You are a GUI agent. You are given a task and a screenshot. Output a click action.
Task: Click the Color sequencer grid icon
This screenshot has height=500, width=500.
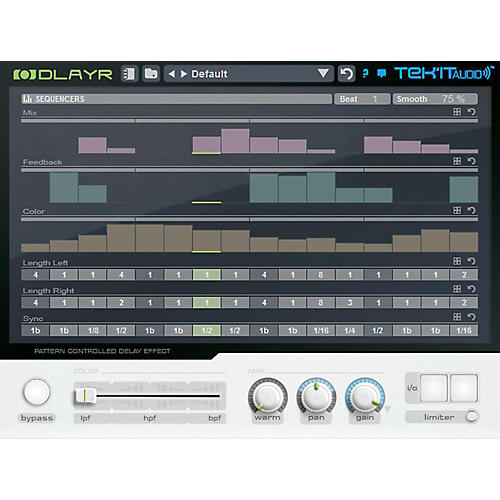457,210
